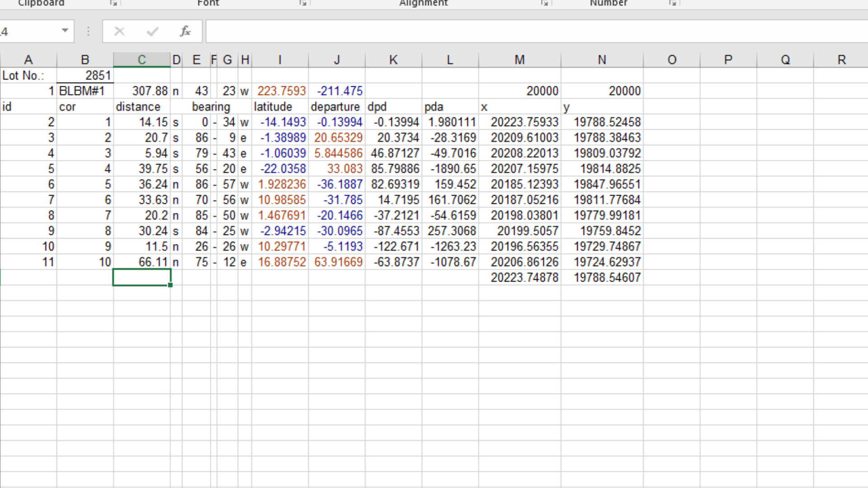Image resolution: width=868 pixels, height=488 pixels.
Task: Open the Alignment settings dialog launcher
Action: (x=545, y=3)
